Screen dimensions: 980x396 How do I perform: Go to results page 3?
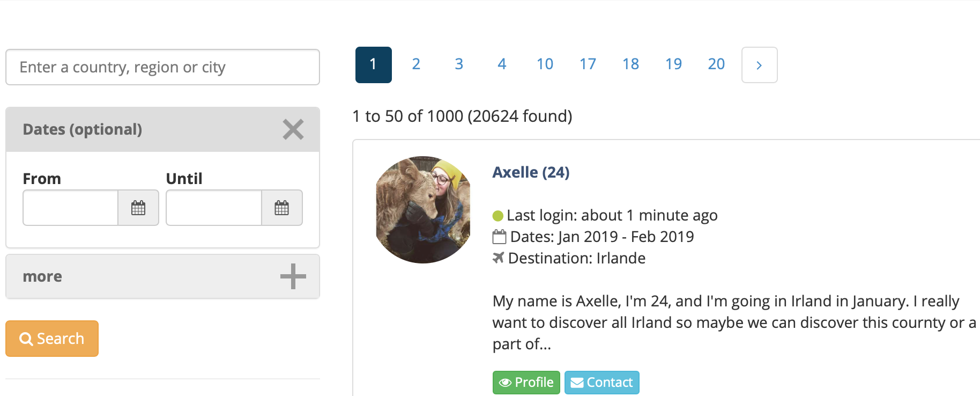coord(459,64)
